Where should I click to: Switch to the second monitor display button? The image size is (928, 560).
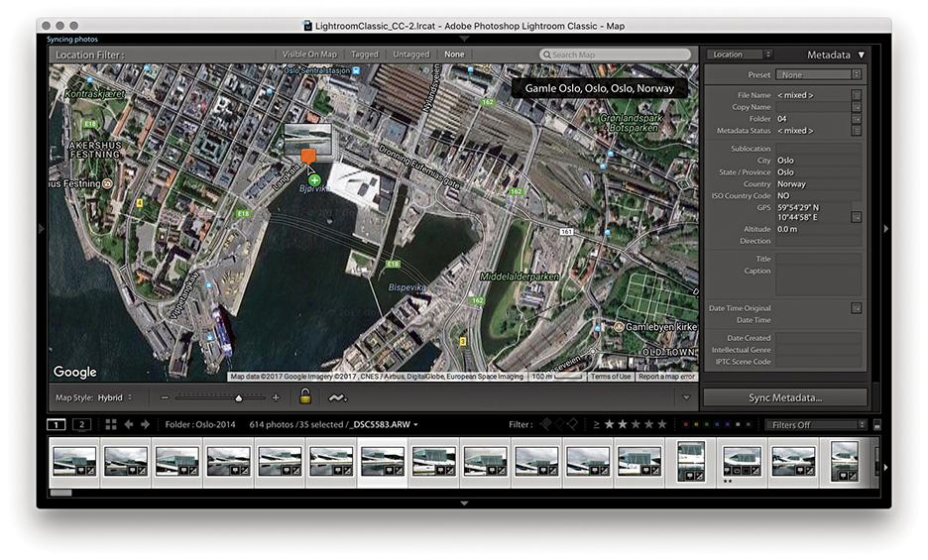coord(83,424)
